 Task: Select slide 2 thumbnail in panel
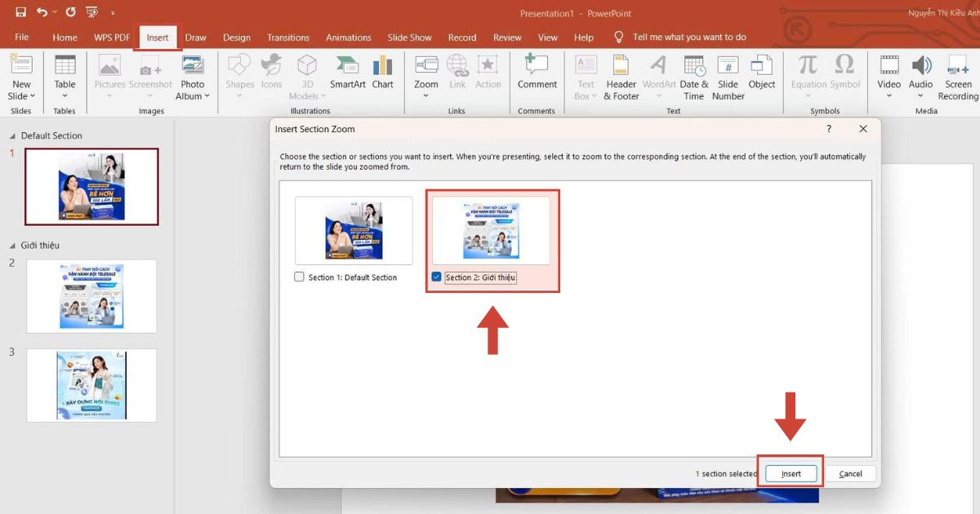[x=91, y=296]
